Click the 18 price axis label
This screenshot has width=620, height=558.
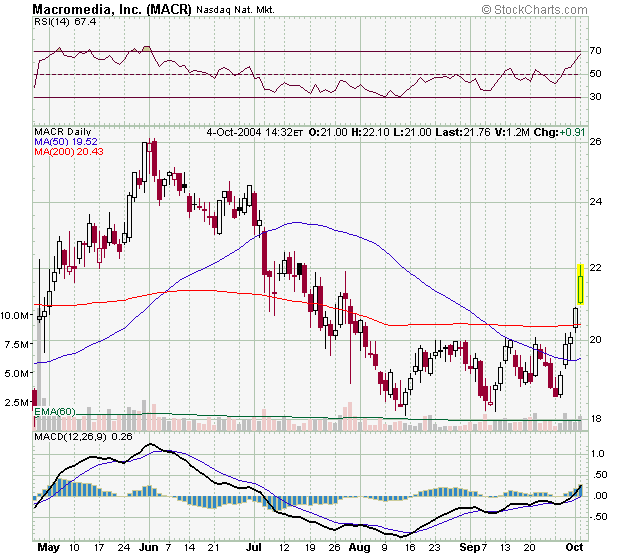(595, 419)
